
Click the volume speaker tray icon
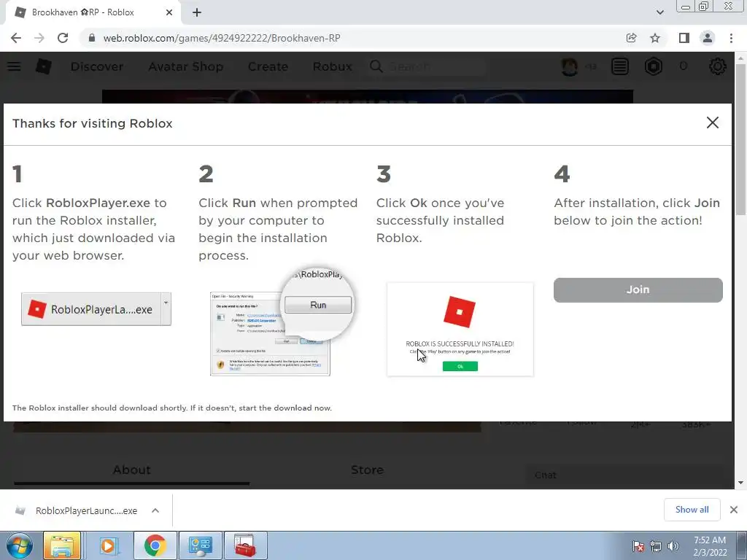(x=673, y=546)
